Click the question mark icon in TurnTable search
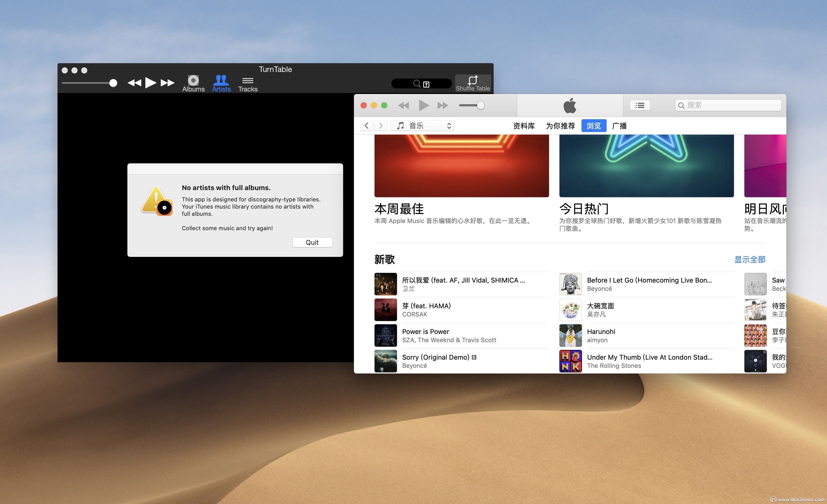827x504 pixels. click(x=426, y=84)
